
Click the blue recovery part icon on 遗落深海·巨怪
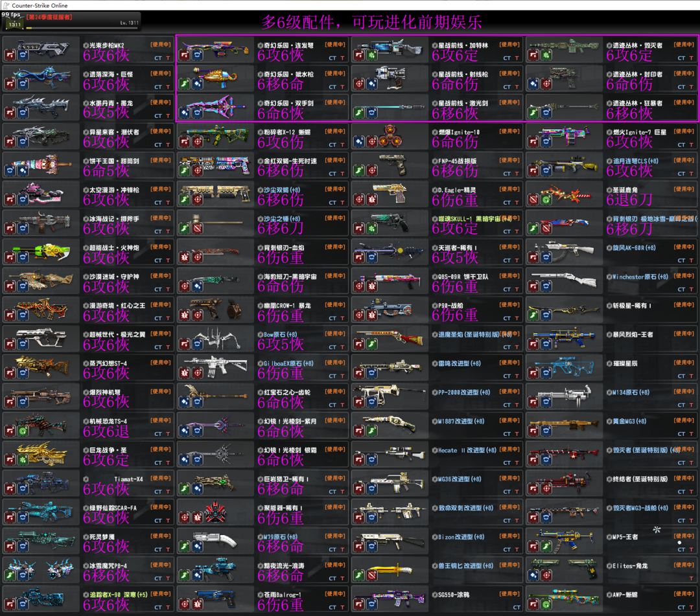(x=23, y=84)
